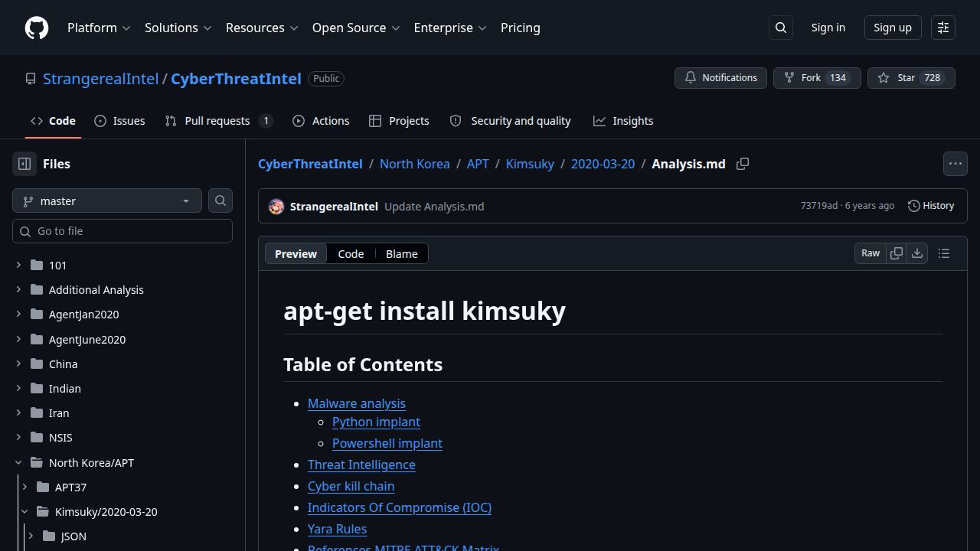This screenshot has width=980, height=551.
Task: Open the Actions tab
Action: (x=321, y=121)
